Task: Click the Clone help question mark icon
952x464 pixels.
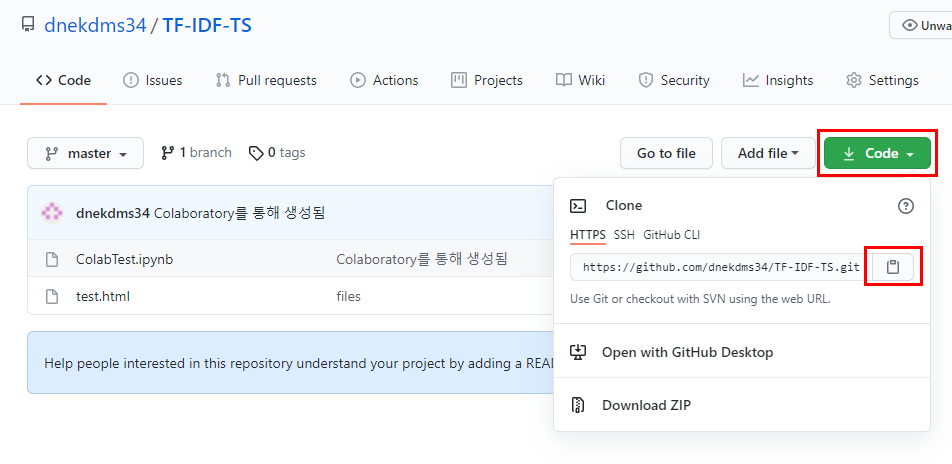Action: click(x=905, y=206)
